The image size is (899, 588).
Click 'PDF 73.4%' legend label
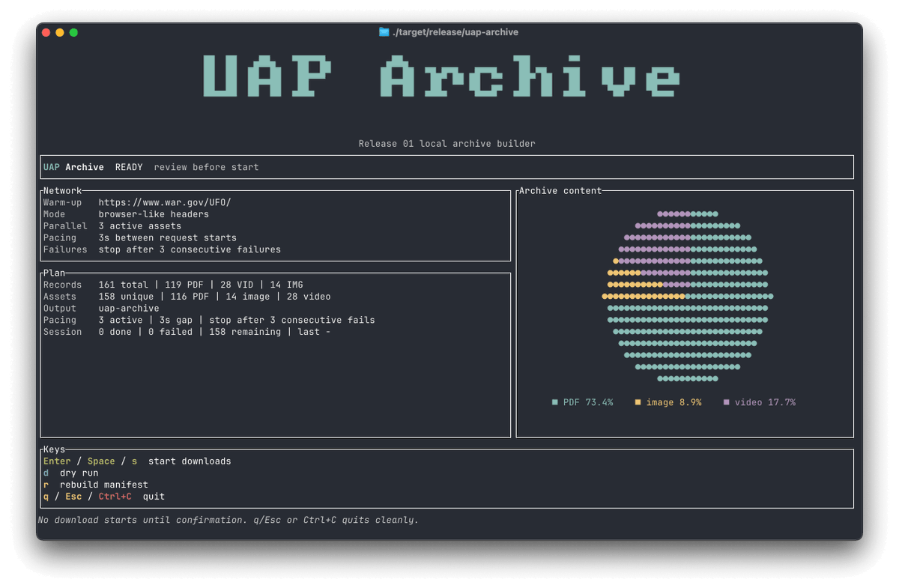pyautogui.click(x=588, y=402)
